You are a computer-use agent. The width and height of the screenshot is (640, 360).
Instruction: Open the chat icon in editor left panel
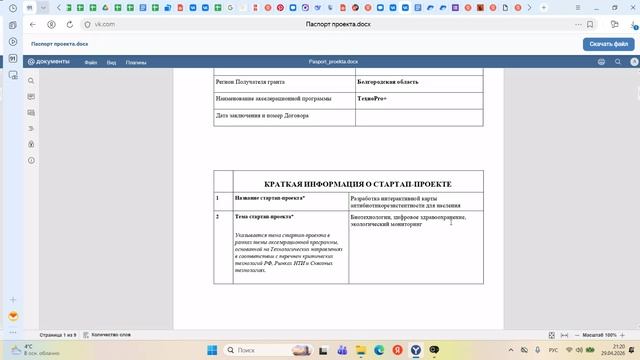(x=31, y=113)
